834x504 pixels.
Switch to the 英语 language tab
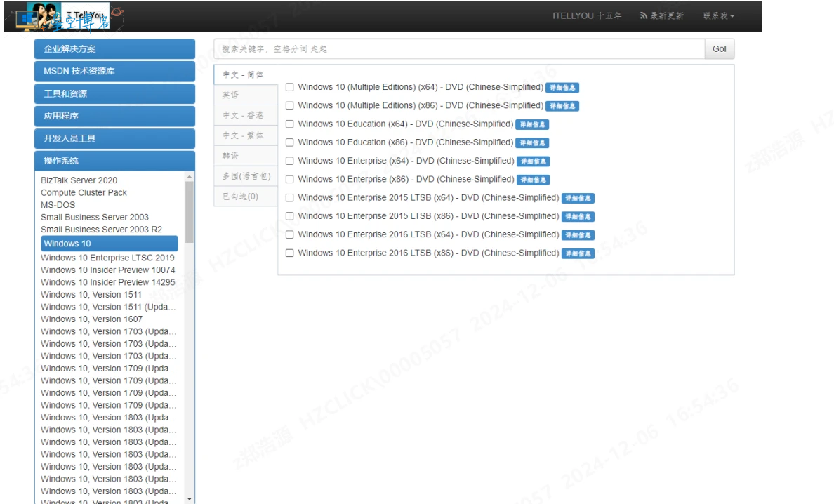pyautogui.click(x=246, y=95)
